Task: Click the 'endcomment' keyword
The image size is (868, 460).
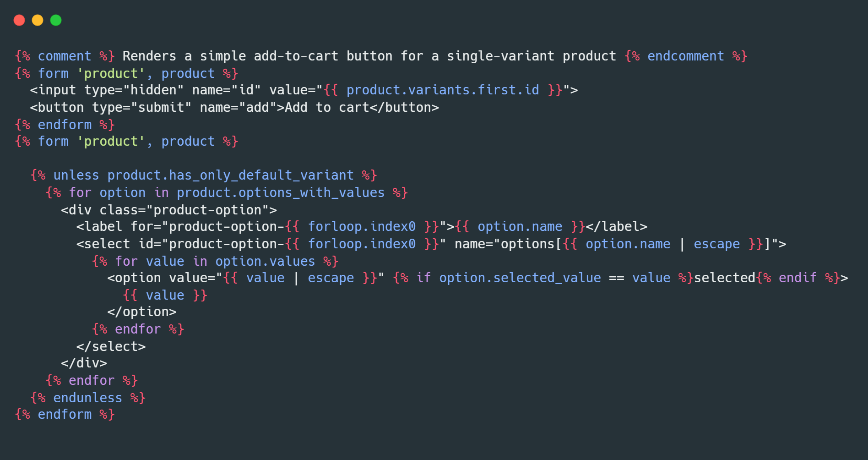Action: coord(685,56)
